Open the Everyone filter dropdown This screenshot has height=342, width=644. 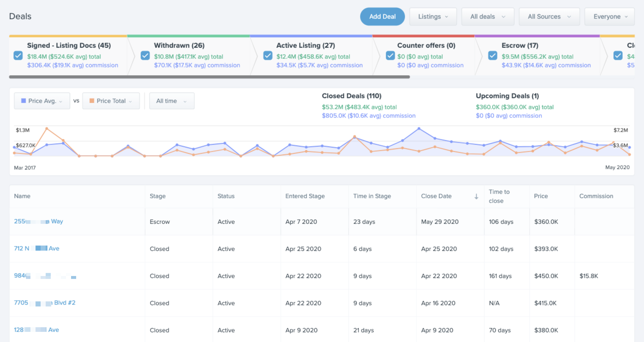[x=609, y=16]
